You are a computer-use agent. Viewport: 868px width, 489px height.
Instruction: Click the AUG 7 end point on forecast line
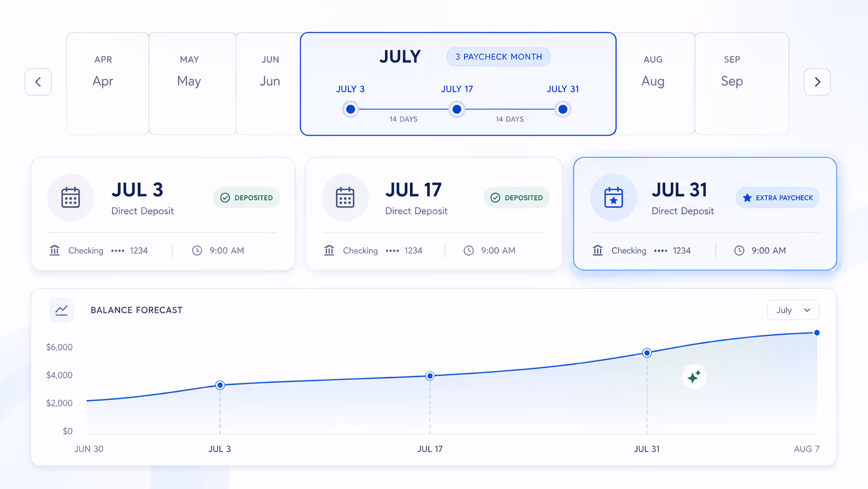pyautogui.click(x=817, y=333)
